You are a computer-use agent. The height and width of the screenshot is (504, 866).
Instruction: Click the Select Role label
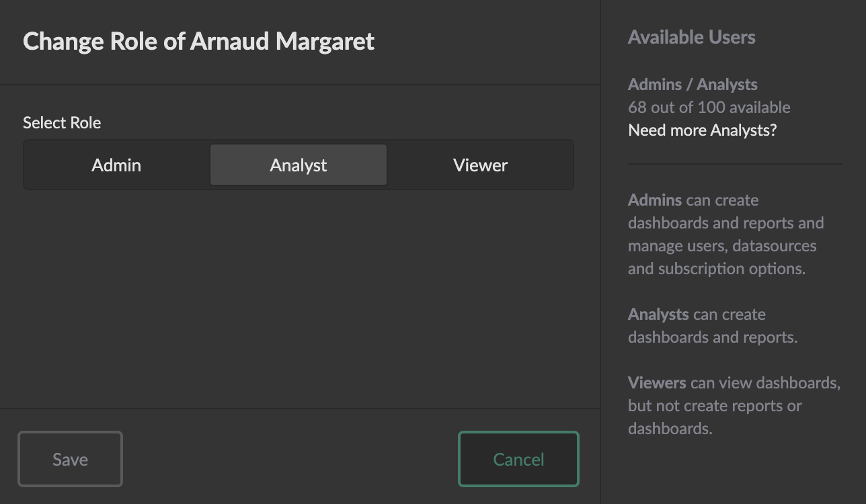(62, 123)
